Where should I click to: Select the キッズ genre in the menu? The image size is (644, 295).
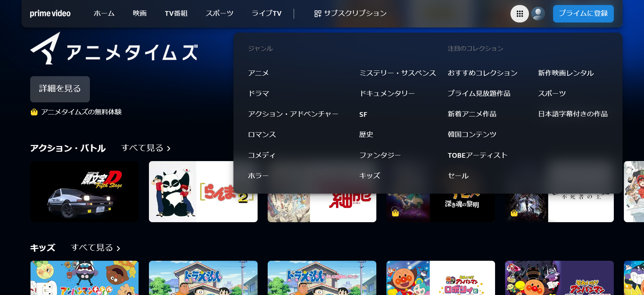(370, 176)
